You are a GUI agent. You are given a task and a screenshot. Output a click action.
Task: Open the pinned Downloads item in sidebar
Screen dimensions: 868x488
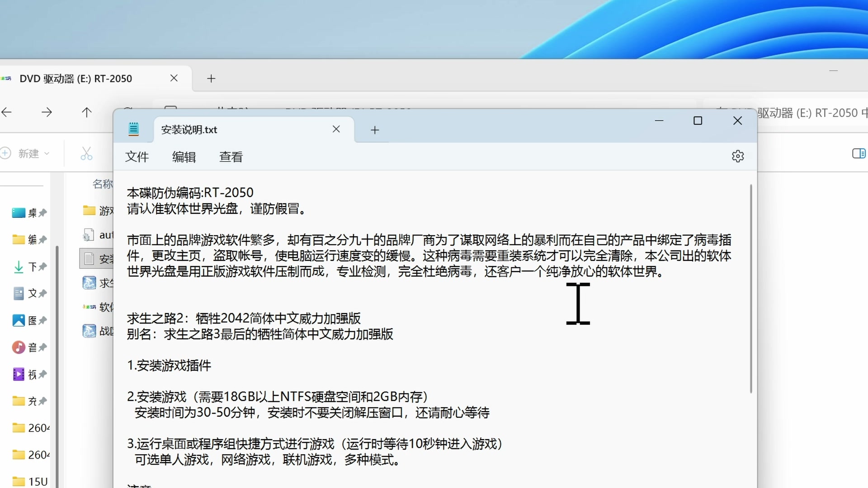[29, 267]
